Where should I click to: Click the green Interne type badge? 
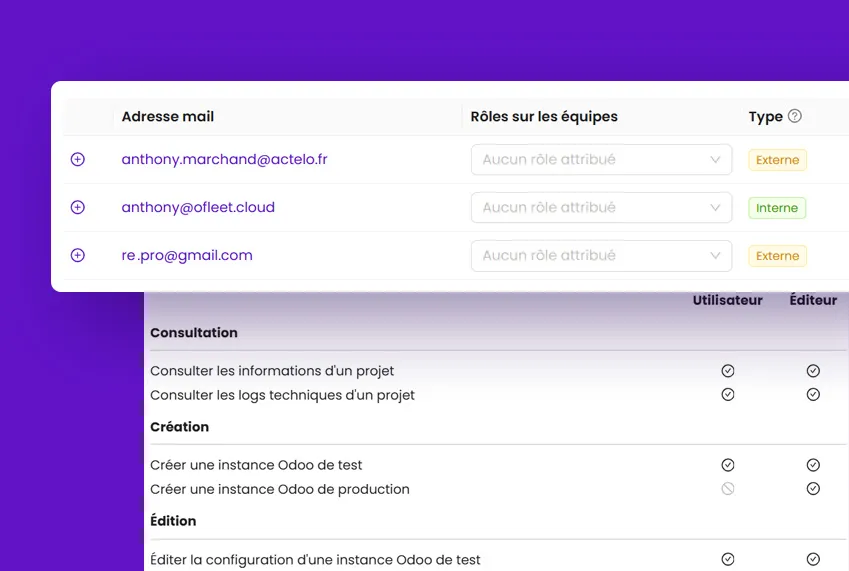(777, 208)
